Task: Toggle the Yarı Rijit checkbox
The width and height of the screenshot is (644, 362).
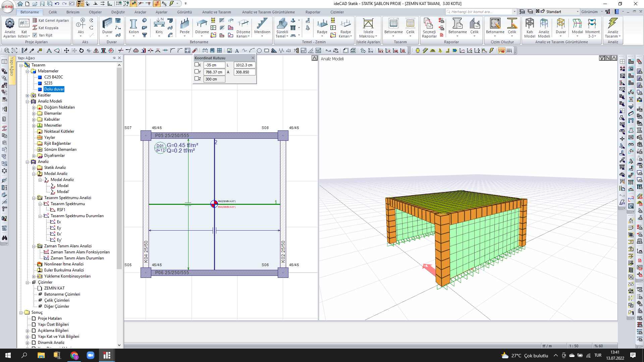Action: (x=35, y=35)
